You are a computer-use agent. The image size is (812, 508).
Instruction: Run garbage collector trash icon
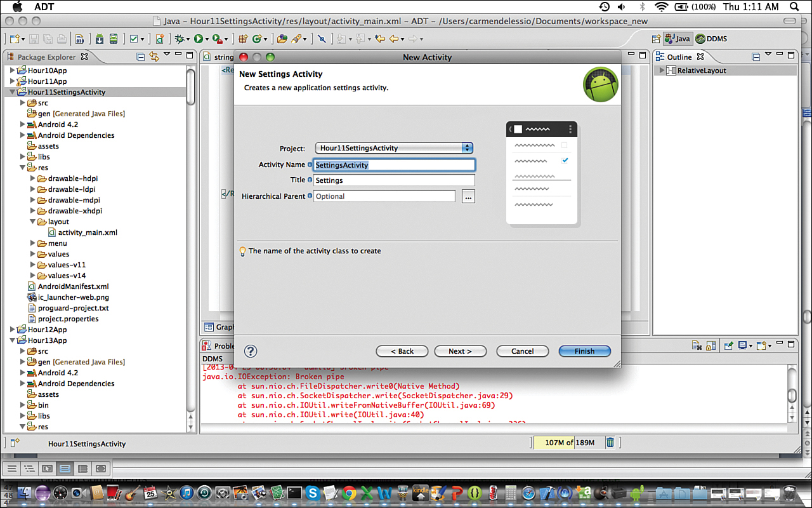tap(610, 443)
